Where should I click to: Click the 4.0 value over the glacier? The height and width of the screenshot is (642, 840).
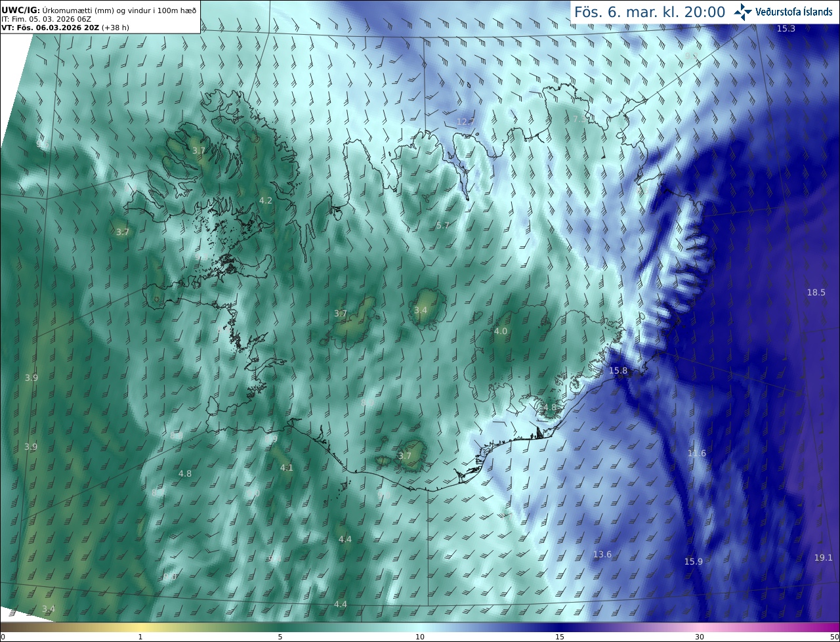[x=501, y=332]
